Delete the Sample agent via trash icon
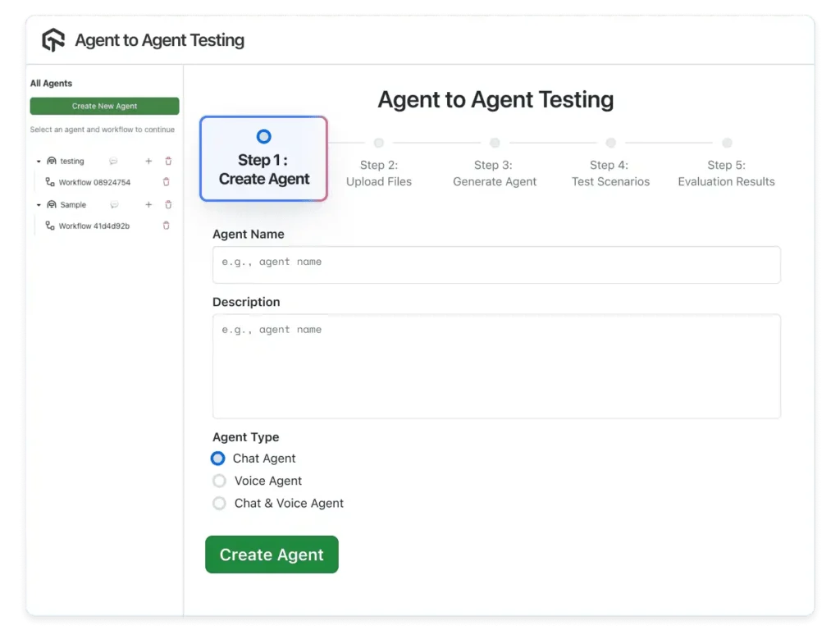The height and width of the screenshot is (630, 840). [x=168, y=205]
